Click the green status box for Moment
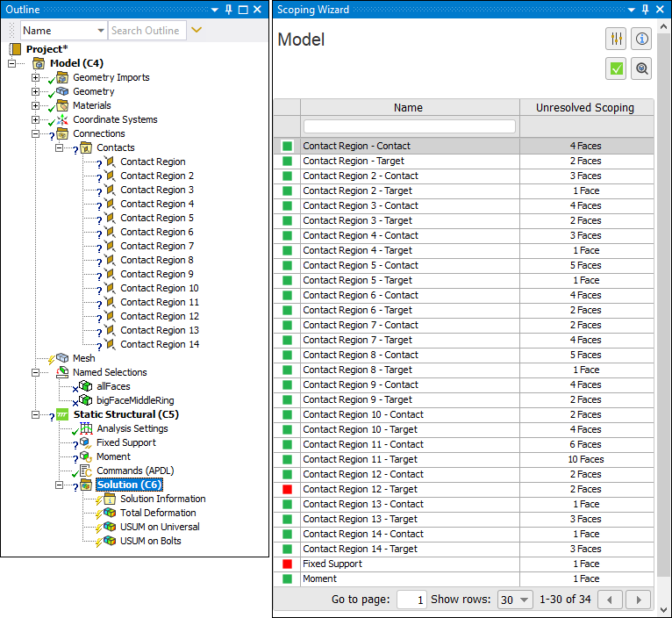This screenshot has height=618, width=672. [287, 578]
